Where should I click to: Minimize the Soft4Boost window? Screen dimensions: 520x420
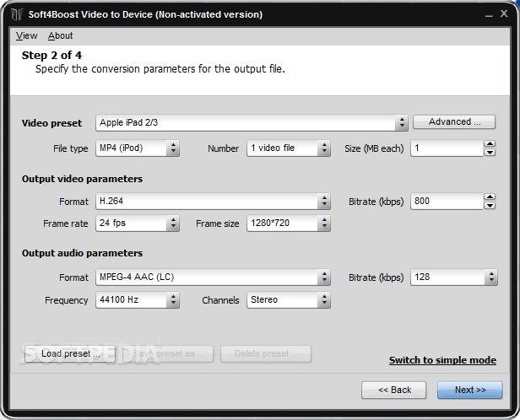pos(489,14)
